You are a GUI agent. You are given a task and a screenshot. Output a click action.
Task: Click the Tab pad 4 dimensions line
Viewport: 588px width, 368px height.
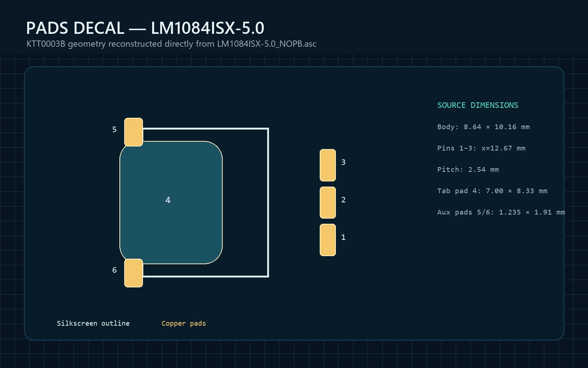pyautogui.click(x=492, y=191)
